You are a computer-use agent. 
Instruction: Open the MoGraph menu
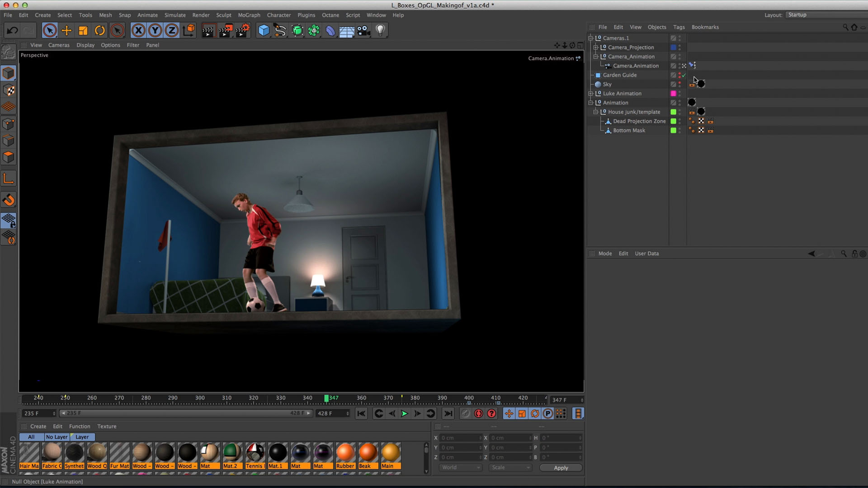[249, 15]
